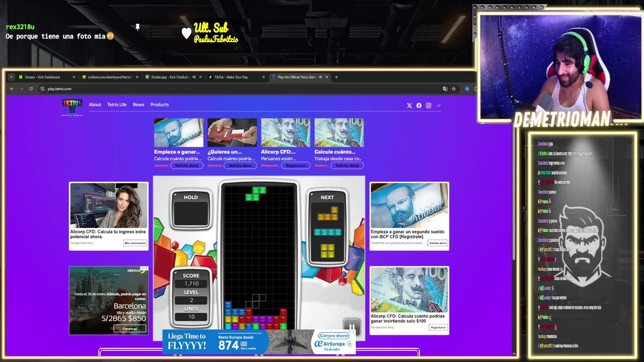The height and width of the screenshot is (362, 644).
Task: Bookmark page with the star icon
Action: pos(453,89)
